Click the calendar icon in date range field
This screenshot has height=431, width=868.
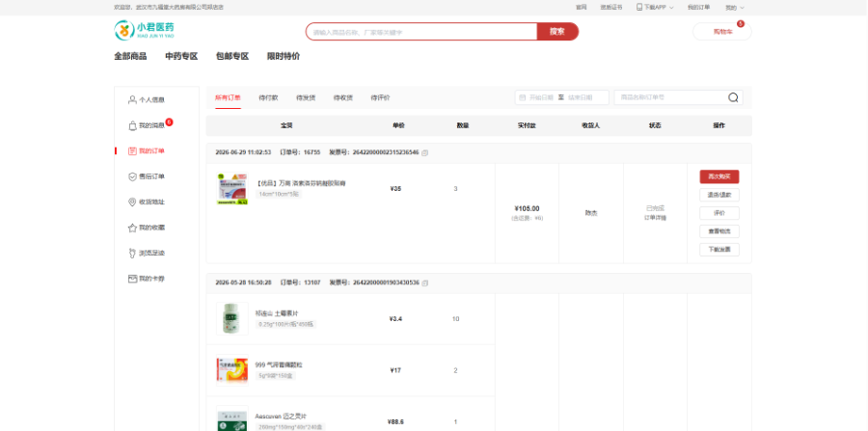coord(522,97)
